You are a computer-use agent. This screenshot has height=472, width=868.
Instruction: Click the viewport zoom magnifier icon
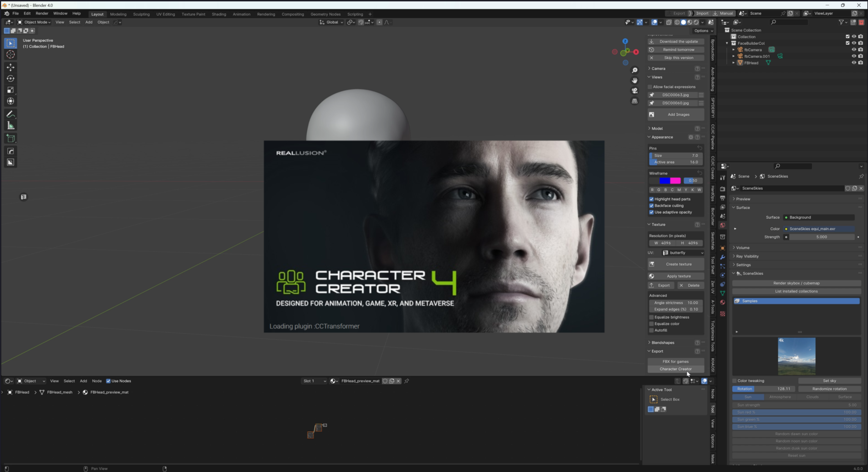[635, 70]
